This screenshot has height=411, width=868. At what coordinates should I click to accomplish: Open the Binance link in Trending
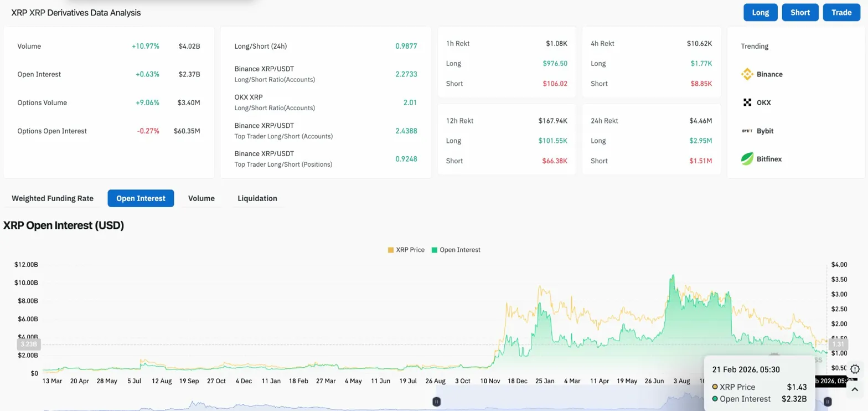[769, 74]
